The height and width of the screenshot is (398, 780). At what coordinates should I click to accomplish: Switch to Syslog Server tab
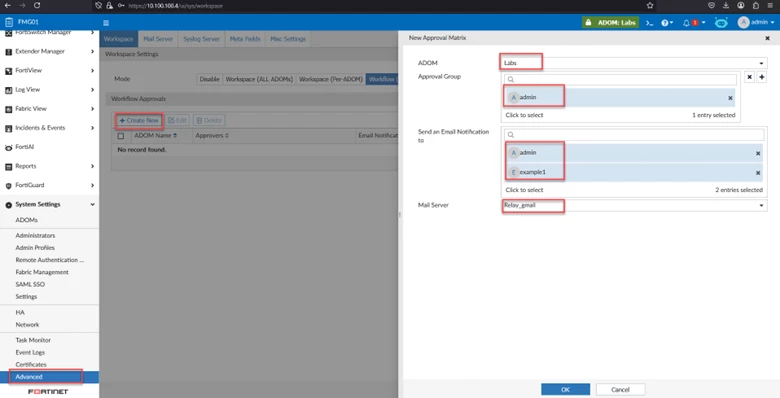201,39
